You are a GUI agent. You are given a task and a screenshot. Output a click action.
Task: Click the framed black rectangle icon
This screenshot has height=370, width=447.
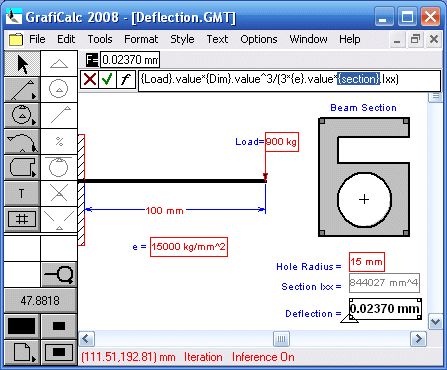coord(59,352)
